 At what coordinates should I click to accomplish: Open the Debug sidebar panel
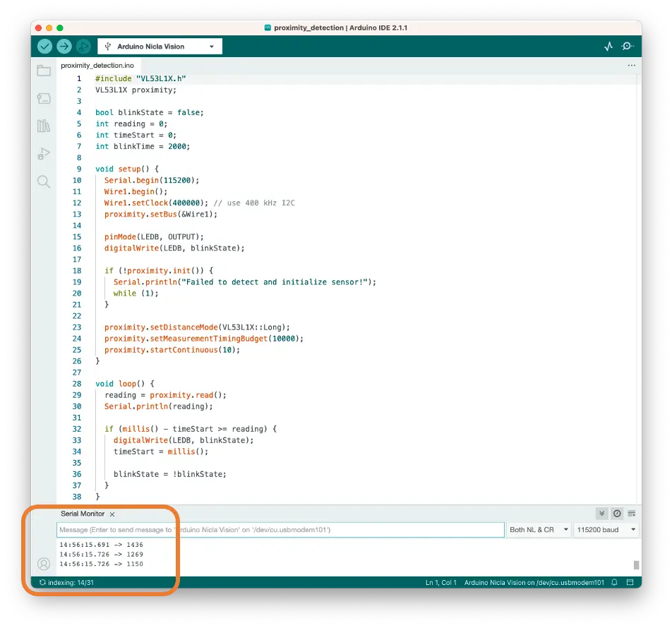click(x=44, y=154)
